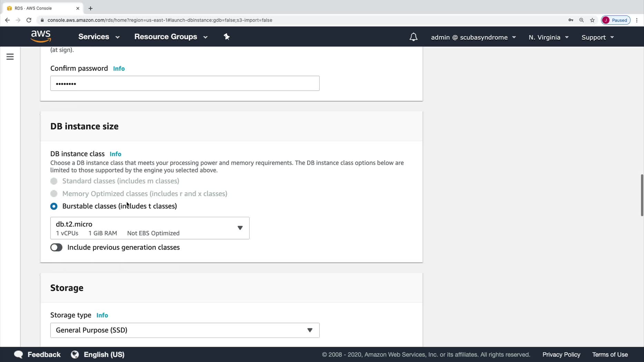Open the Services menu
Viewport: 644px width, 362px height.
click(x=99, y=37)
